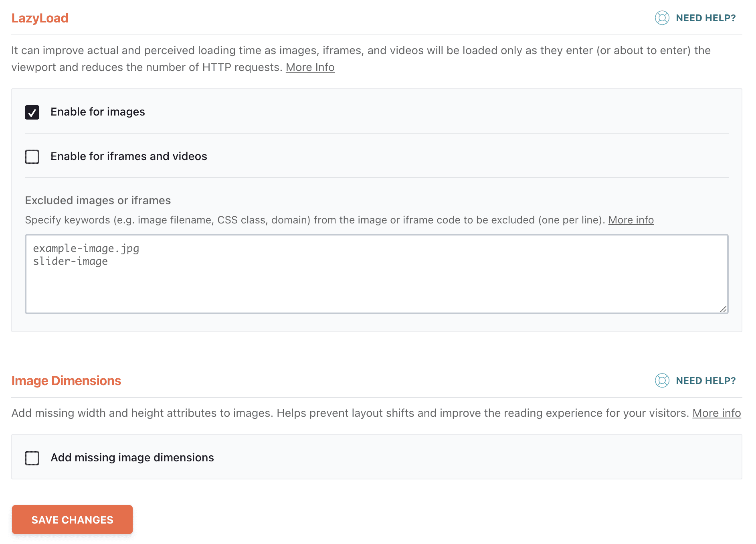Click the lifebuoy help icon beside Image Dimensions
The width and height of the screenshot is (756, 544).
click(662, 380)
